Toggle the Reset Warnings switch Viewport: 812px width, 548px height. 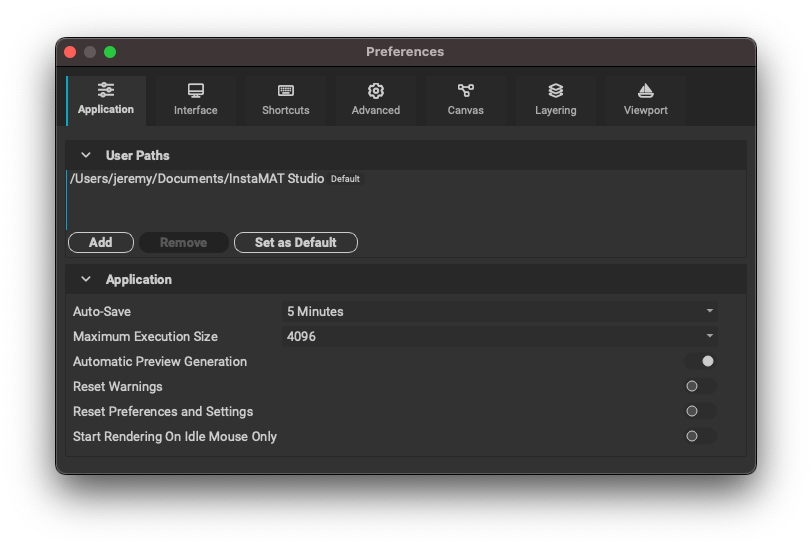pyautogui.click(x=701, y=386)
